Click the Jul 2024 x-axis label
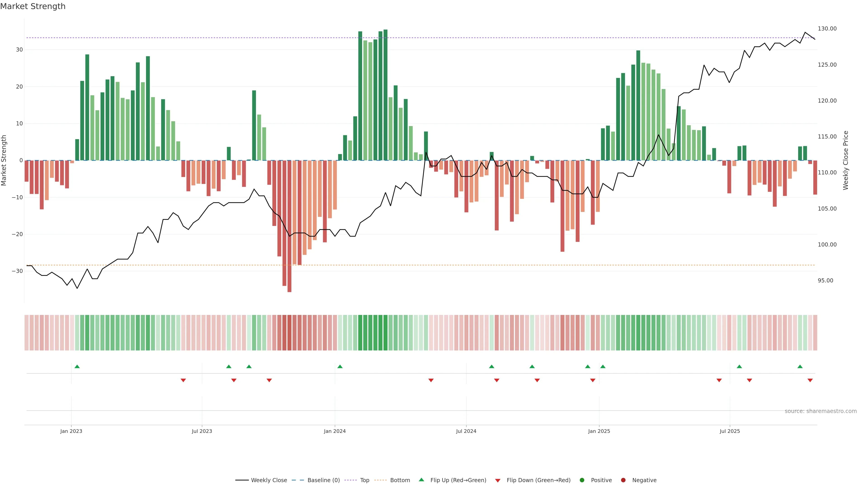Screen dimensions: 868x488 point(466,431)
